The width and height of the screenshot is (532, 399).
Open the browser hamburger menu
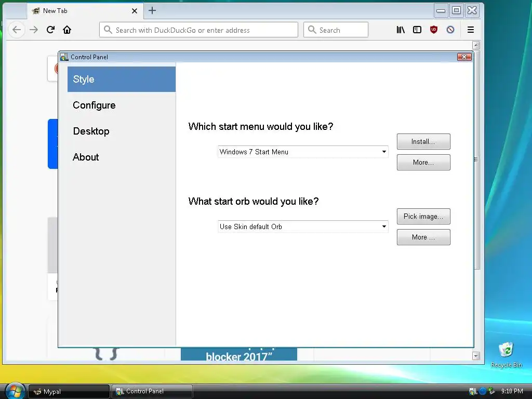pos(471,30)
